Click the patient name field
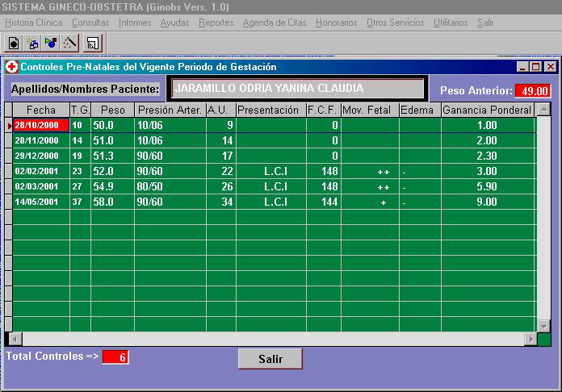Screen dimensions: 562x392 pyautogui.click(x=297, y=89)
